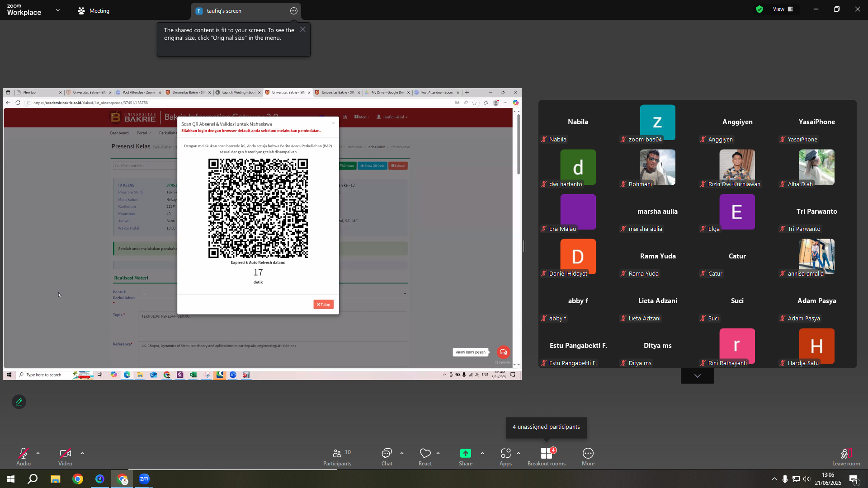Leave the room via Leave room
The width and height of the screenshot is (868, 488).
[x=846, y=457]
